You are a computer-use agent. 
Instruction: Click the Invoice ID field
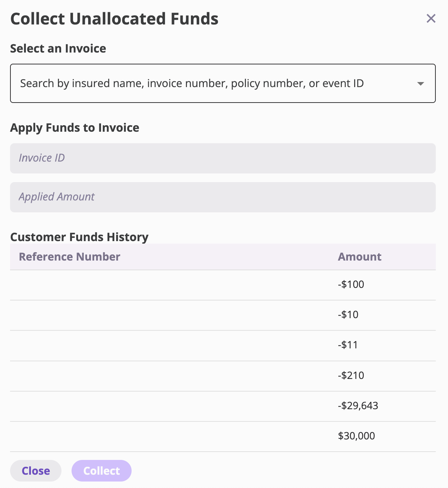pyautogui.click(x=223, y=158)
